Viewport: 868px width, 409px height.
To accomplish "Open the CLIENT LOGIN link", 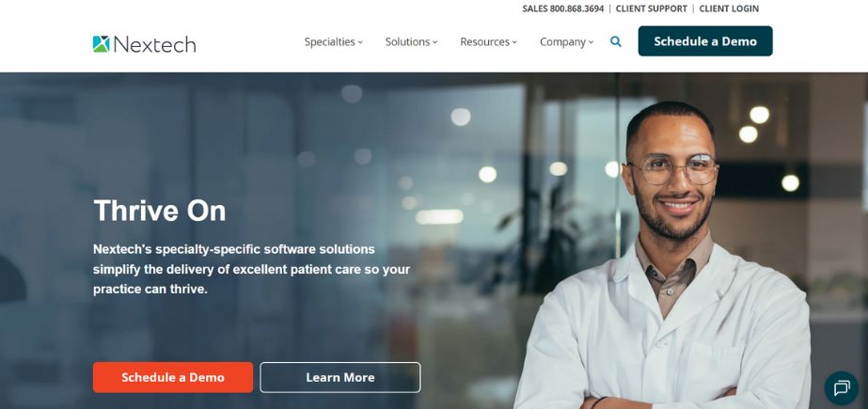I will (x=729, y=8).
